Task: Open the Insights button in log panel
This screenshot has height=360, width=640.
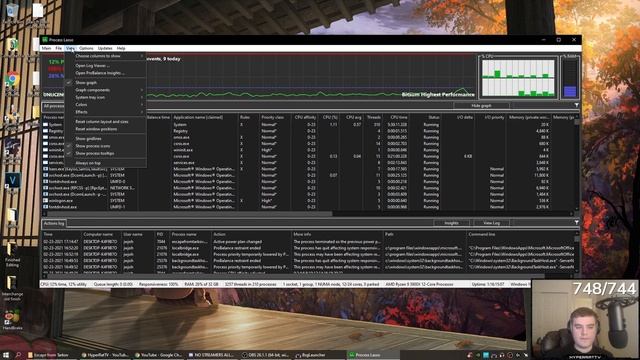Action: (x=451, y=223)
